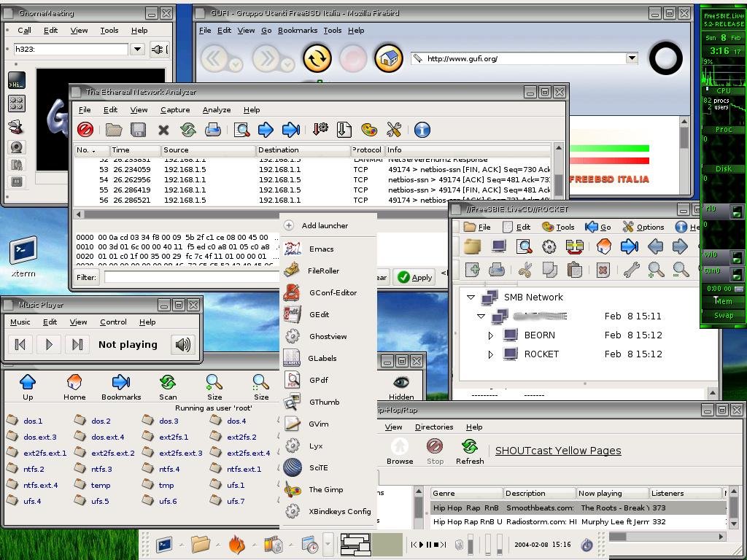
Task: Reload the page in Mozilla Firebird
Action: click(317, 58)
